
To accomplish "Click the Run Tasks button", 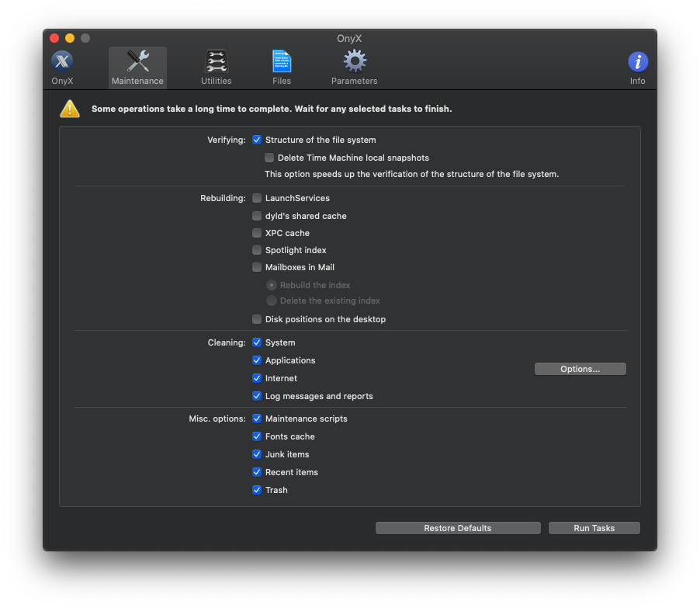I will click(594, 528).
